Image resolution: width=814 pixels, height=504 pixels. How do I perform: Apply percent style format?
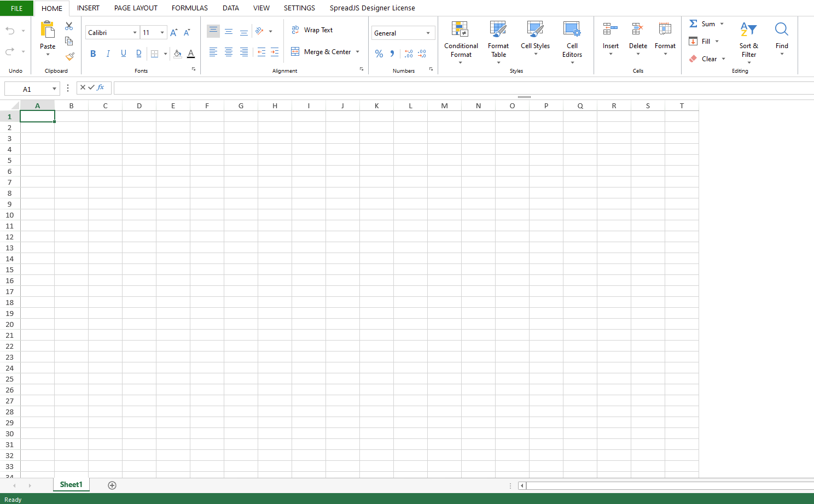pos(379,54)
